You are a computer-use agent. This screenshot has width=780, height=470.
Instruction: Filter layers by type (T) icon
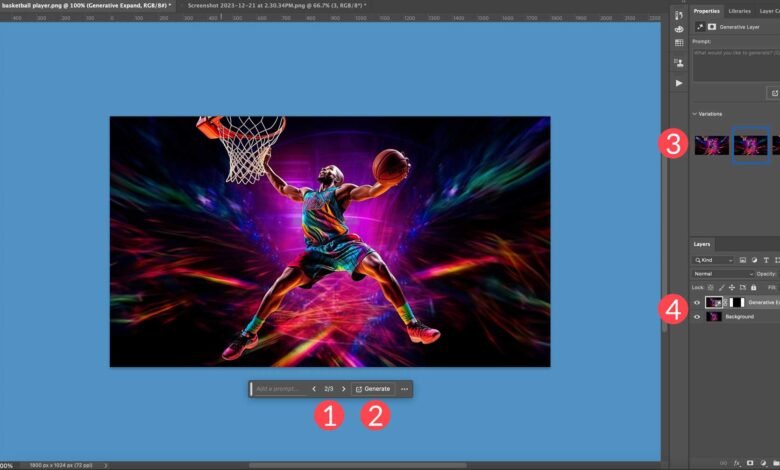click(766, 260)
